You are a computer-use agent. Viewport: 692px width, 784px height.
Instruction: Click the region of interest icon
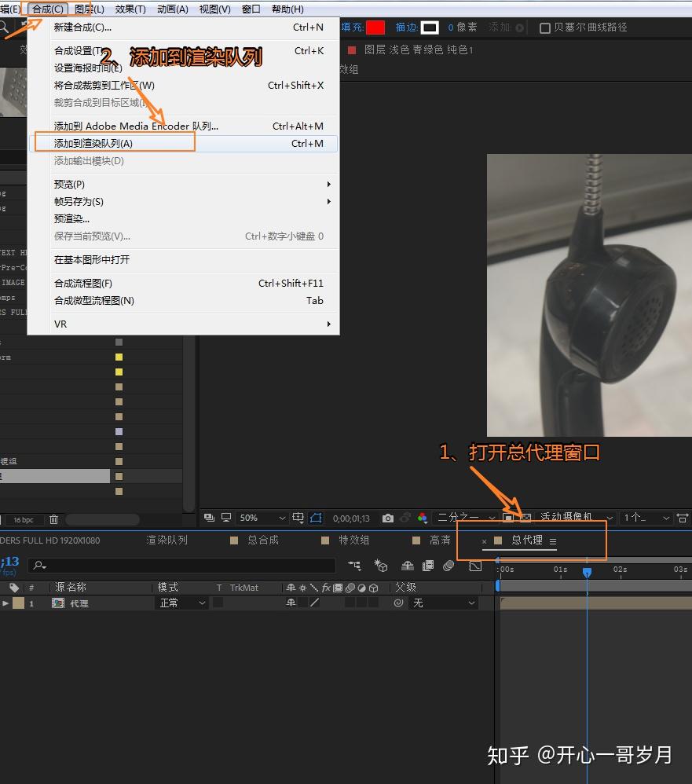click(x=508, y=518)
